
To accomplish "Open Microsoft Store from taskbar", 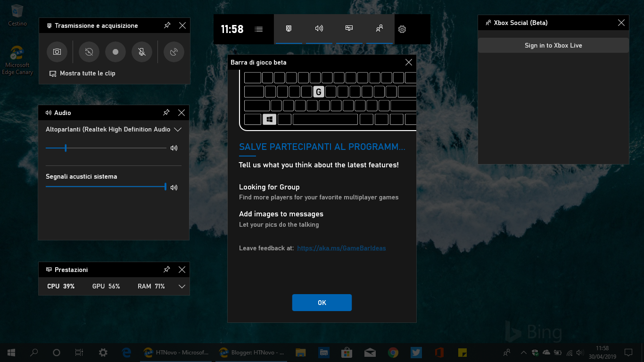I will [347, 353].
